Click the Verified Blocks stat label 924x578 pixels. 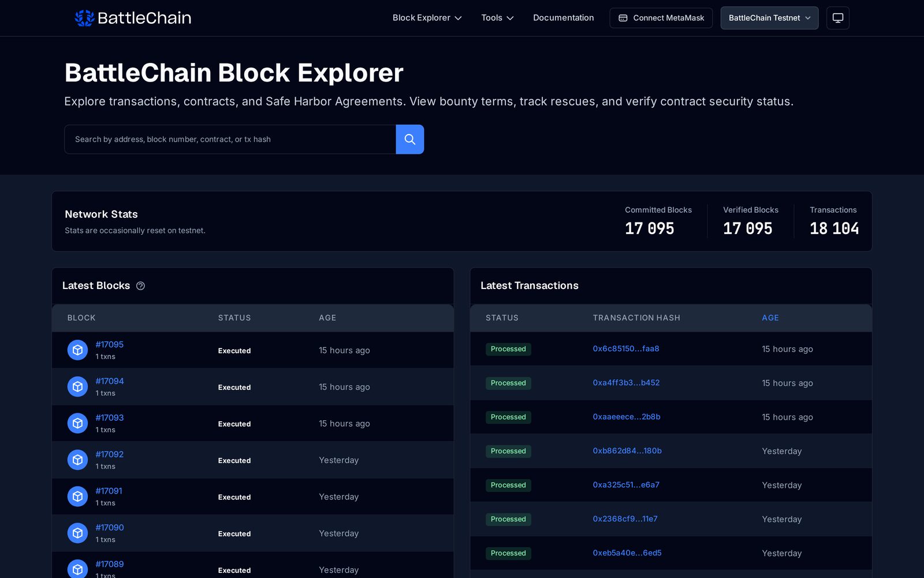click(x=751, y=210)
